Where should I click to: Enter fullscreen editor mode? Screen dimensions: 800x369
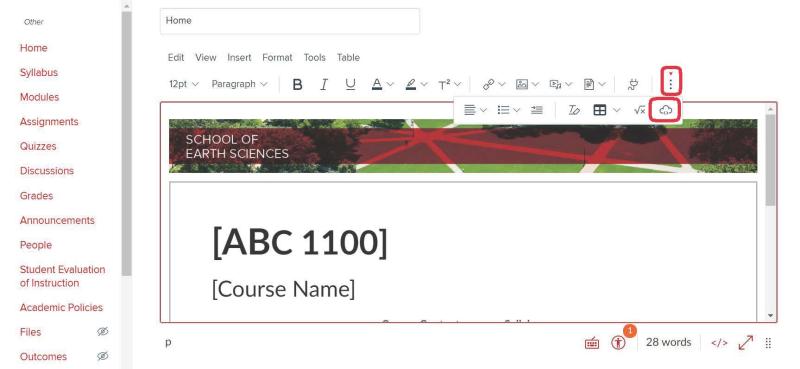[x=746, y=343]
